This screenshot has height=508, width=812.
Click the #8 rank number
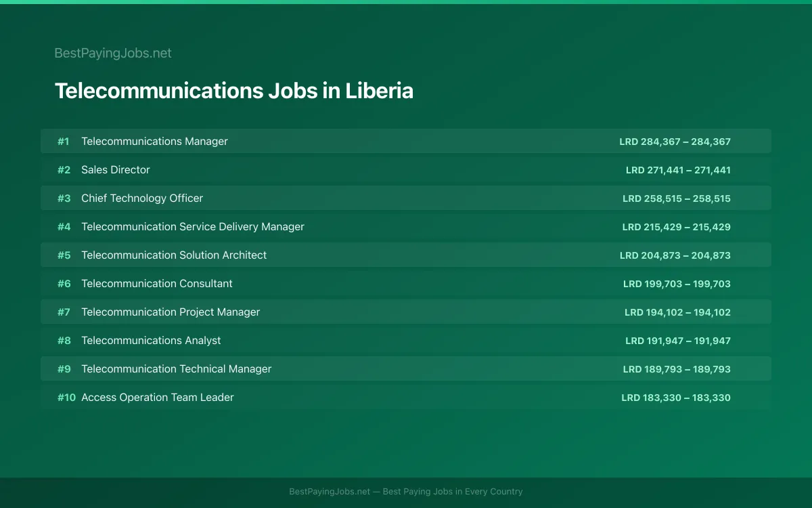64,341
